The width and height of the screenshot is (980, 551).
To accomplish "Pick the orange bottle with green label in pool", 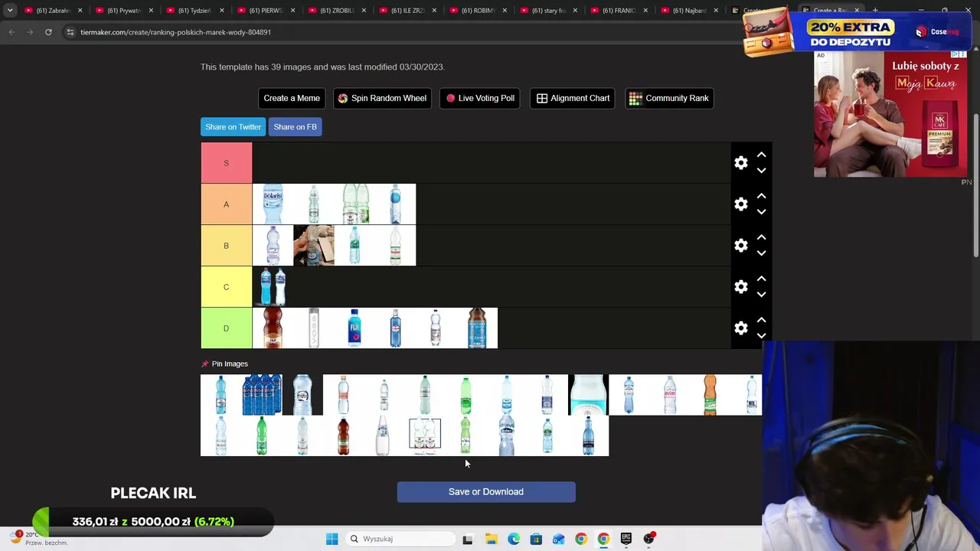I will pos(710,395).
